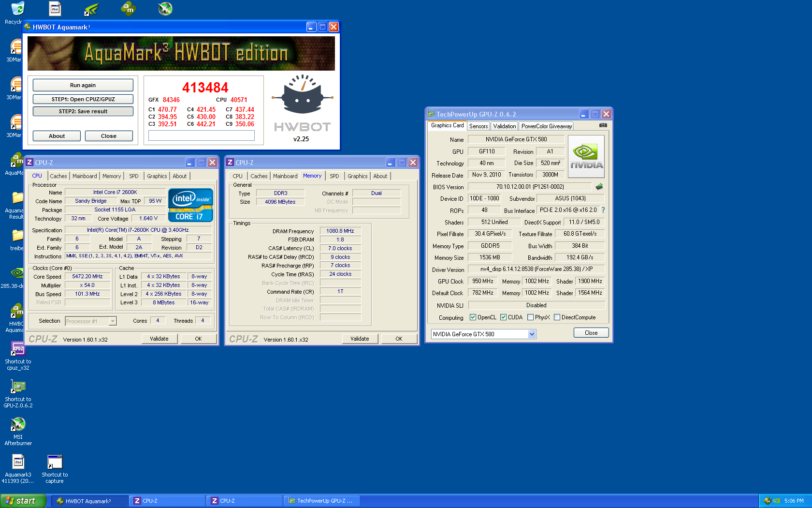The height and width of the screenshot is (508, 812).
Task: Click the Bus Interface question mark icon
Action: 603,210
